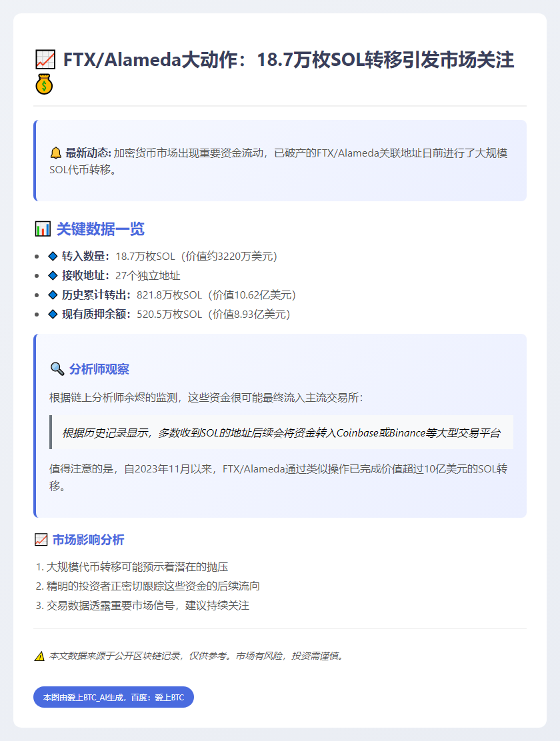This screenshot has height=741, width=560.
Task: Click the blue diamond icon before 现有质押余额
Action: tap(53, 315)
